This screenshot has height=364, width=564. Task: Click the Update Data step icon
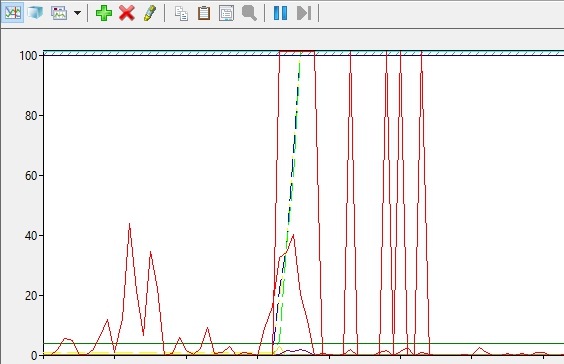[x=304, y=13]
